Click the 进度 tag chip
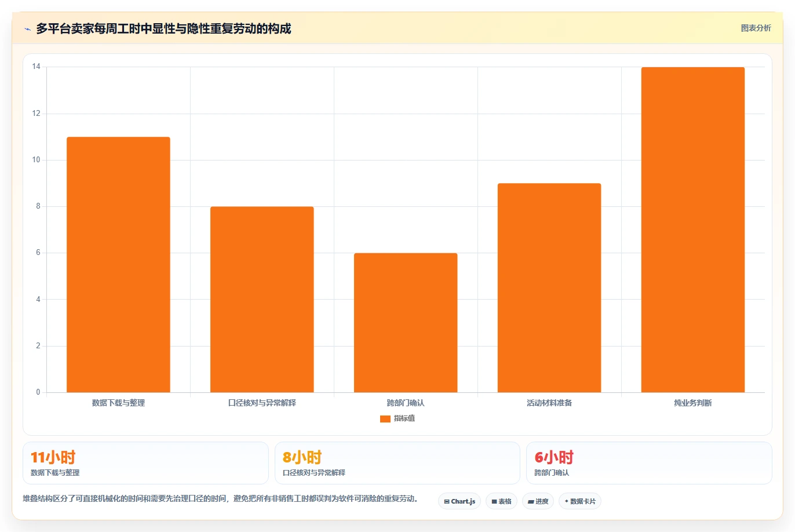Viewport: 795px width, 532px height. [538, 501]
